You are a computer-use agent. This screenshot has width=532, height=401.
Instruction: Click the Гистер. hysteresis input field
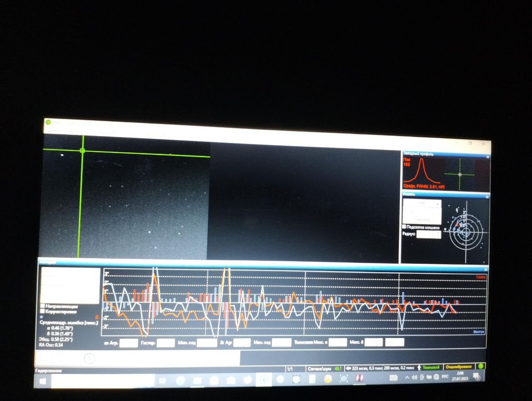coord(165,343)
